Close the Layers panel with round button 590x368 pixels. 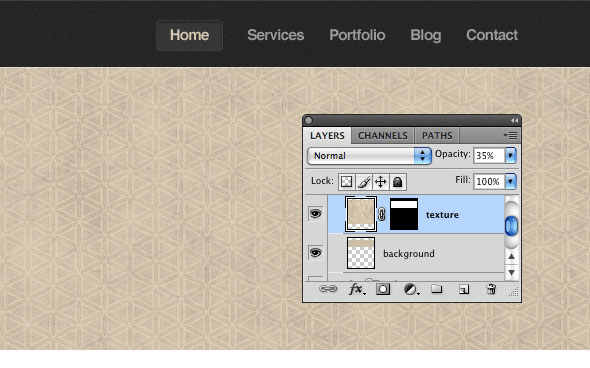[x=309, y=120]
